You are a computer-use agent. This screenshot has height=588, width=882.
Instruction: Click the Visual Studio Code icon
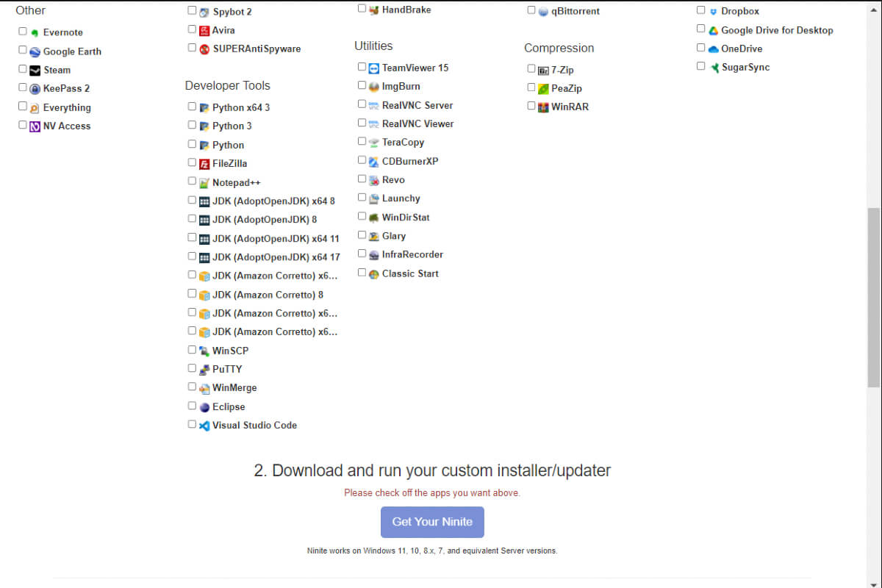(x=204, y=426)
